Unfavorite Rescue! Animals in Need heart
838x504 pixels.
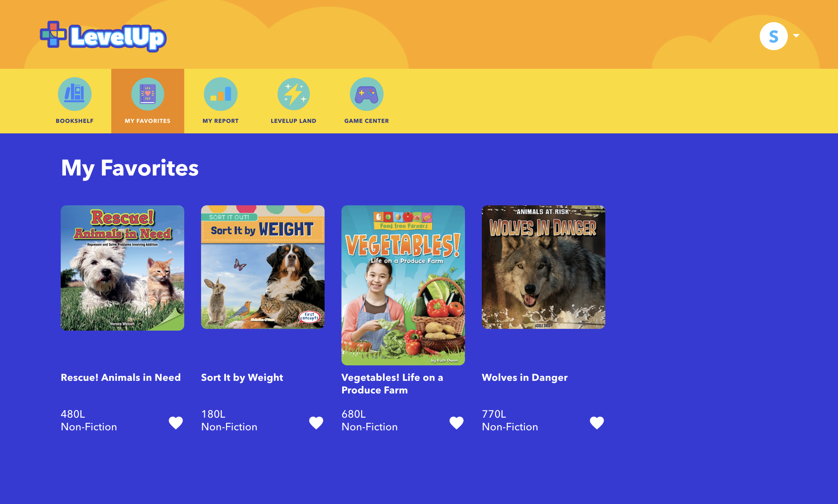pos(176,423)
